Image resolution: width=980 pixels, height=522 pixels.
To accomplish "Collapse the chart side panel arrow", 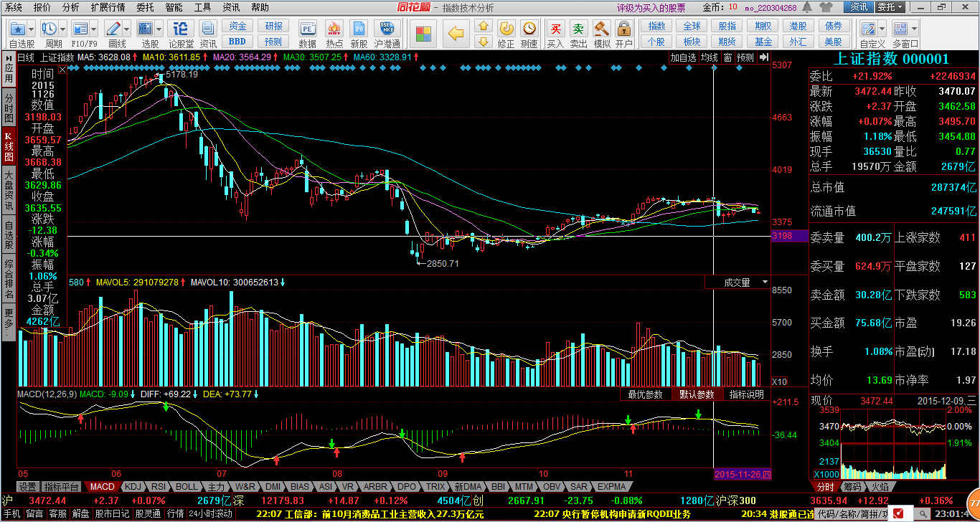I will 763,57.
